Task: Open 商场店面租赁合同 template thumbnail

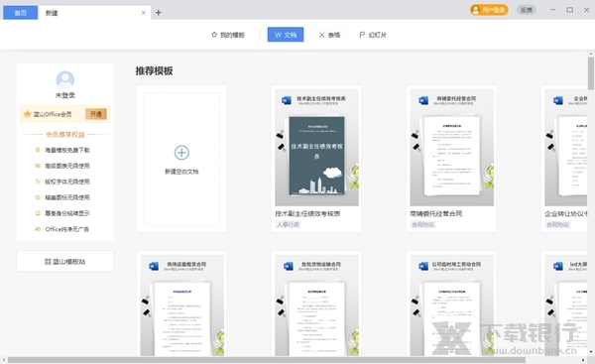Action: point(181,305)
